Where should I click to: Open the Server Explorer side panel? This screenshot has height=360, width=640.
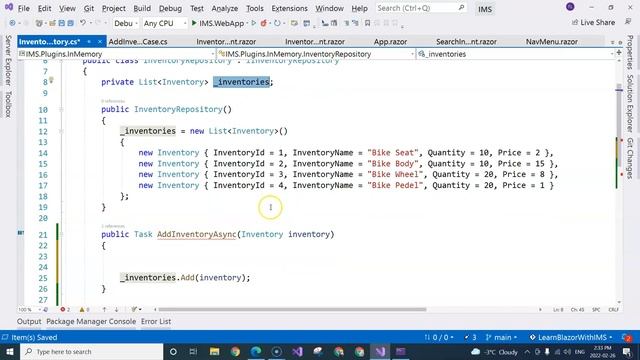pos(8,60)
